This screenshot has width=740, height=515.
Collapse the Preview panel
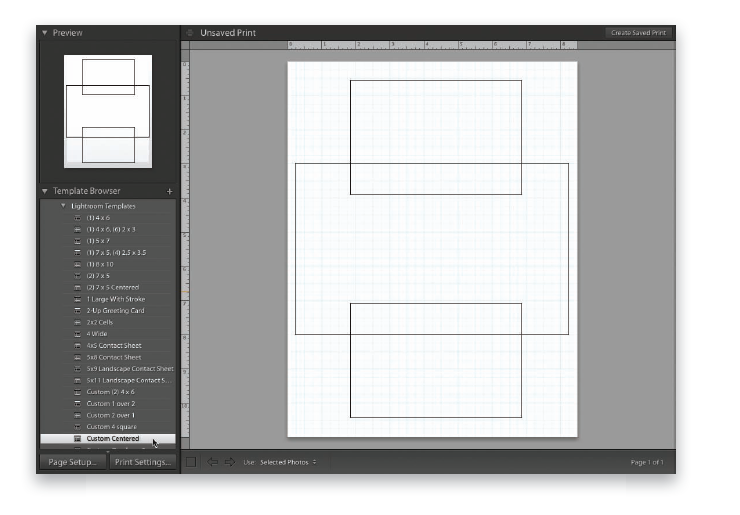click(45, 33)
